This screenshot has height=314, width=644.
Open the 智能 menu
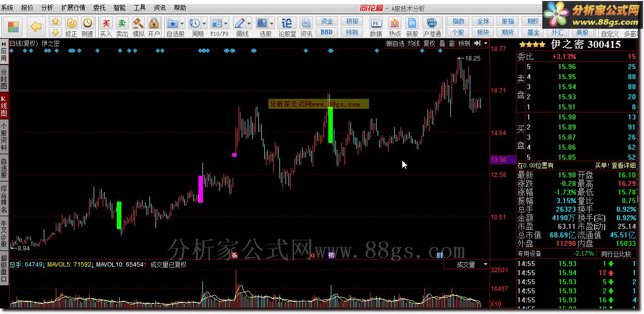click(120, 8)
